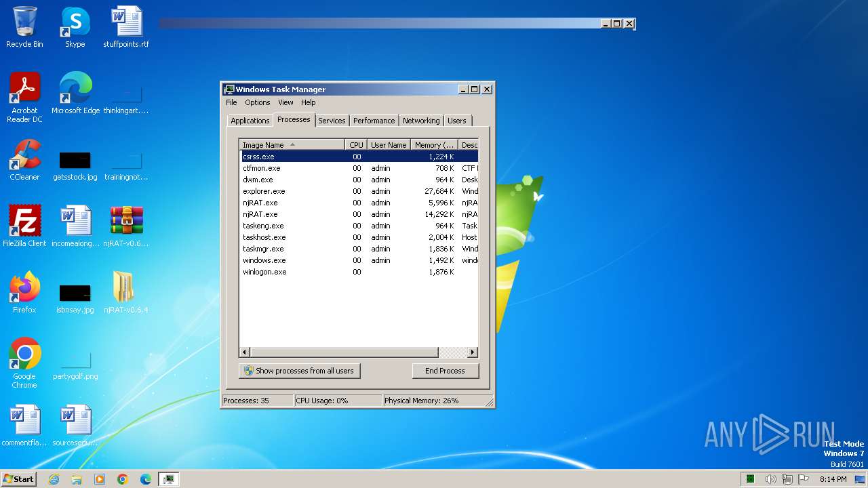Open the File menu in Task Manager
The height and width of the screenshot is (488, 868).
click(231, 102)
